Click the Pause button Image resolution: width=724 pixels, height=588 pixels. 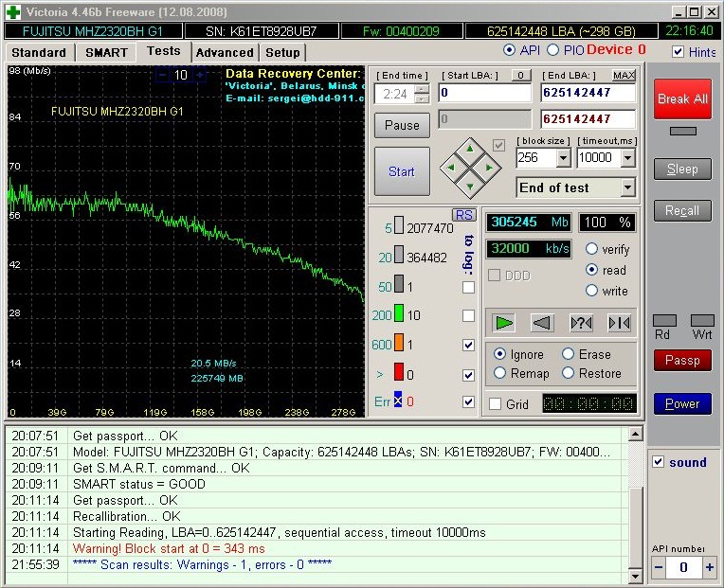click(x=402, y=125)
